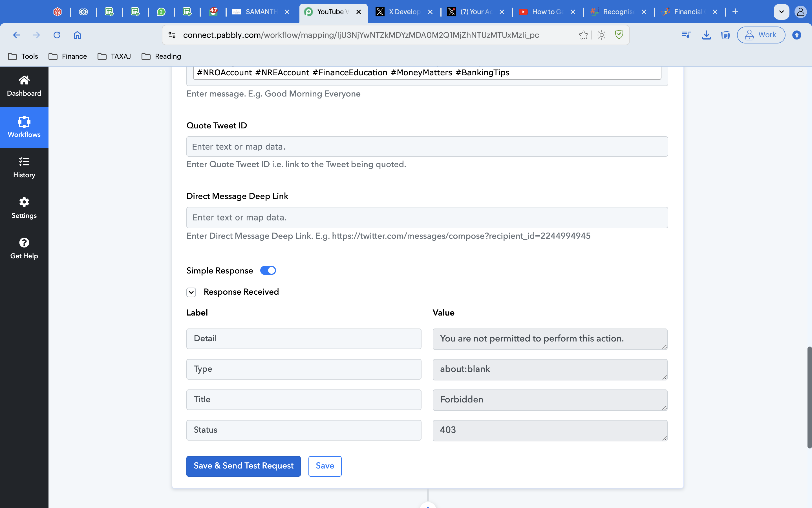This screenshot has width=812, height=508.
Task: Open the History sidebar section
Action: pos(24,168)
